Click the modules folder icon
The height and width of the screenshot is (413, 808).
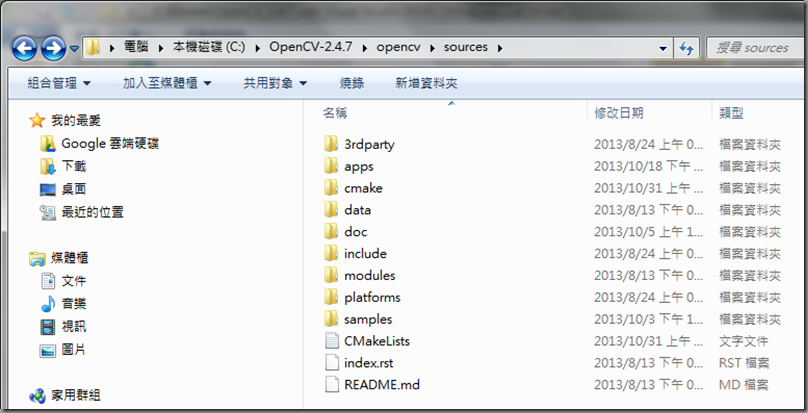331,275
